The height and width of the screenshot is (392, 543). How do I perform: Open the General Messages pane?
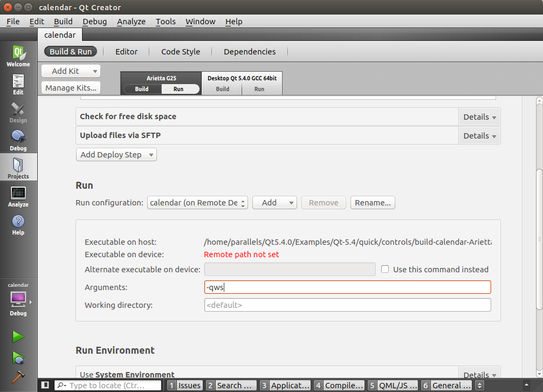click(447, 385)
